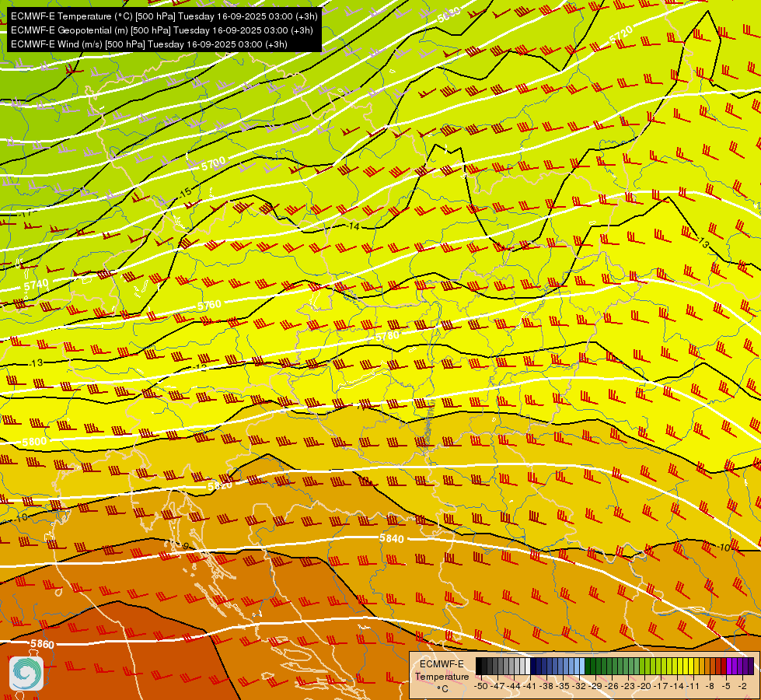The height and width of the screenshot is (700, 761).
Task: Click the 5680 geopotential contour label
Action: [449, 15]
